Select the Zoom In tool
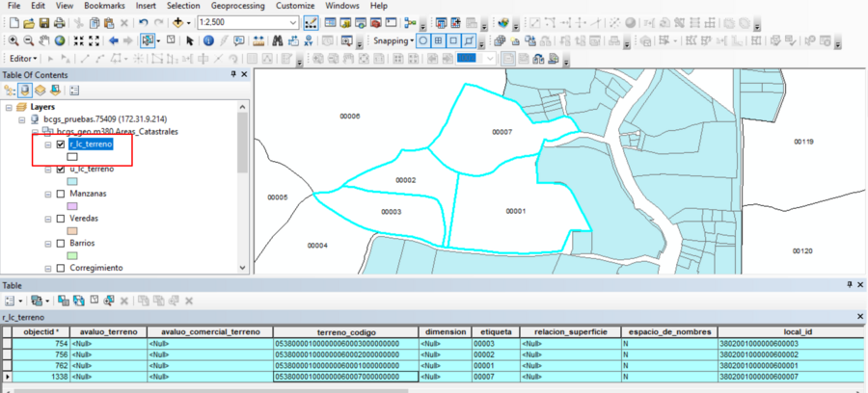The width and height of the screenshot is (868, 393). click(x=12, y=40)
